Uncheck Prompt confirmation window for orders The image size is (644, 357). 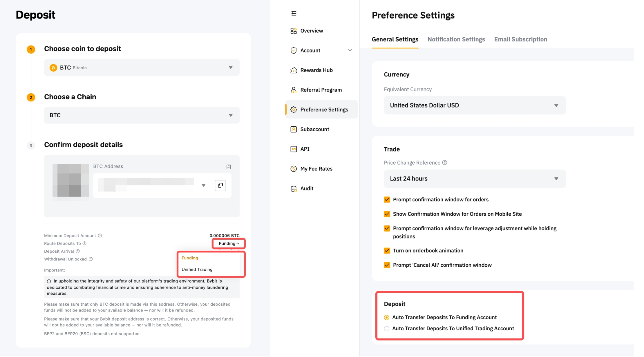tap(387, 200)
